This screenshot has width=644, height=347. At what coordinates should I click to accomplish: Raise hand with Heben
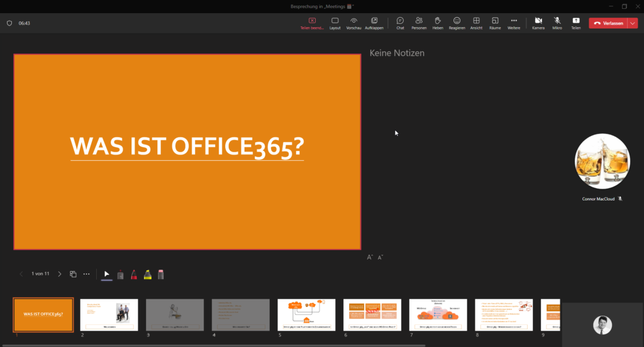(x=438, y=23)
